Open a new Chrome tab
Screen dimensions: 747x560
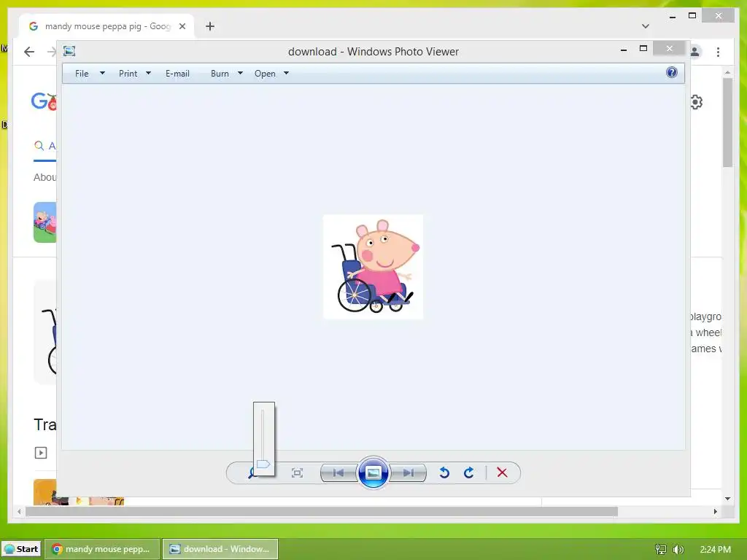(210, 26)
